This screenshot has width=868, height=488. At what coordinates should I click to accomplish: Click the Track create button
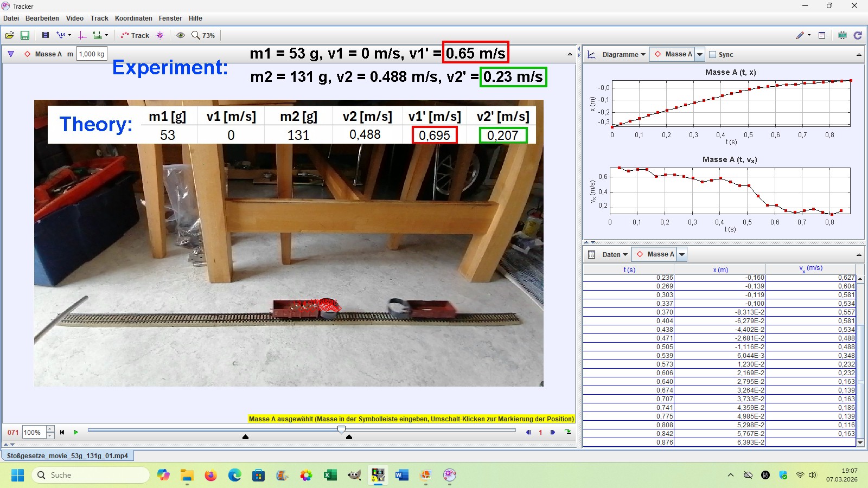click(x=135, y=35)
